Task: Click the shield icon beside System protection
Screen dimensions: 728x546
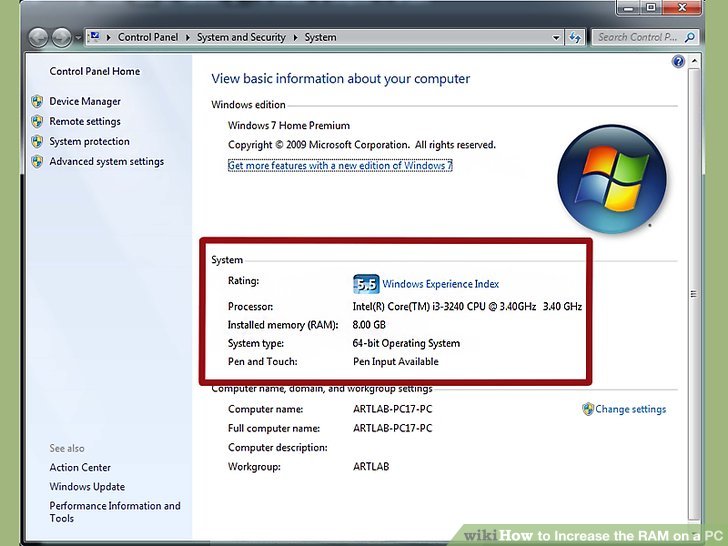Action: click(x=37, y=141)
